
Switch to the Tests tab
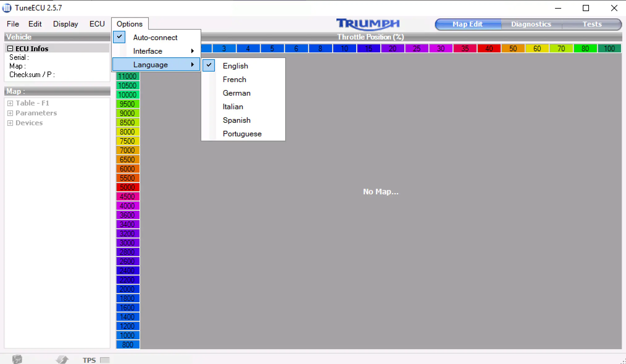pyautogui.click(x=592, y=24)
